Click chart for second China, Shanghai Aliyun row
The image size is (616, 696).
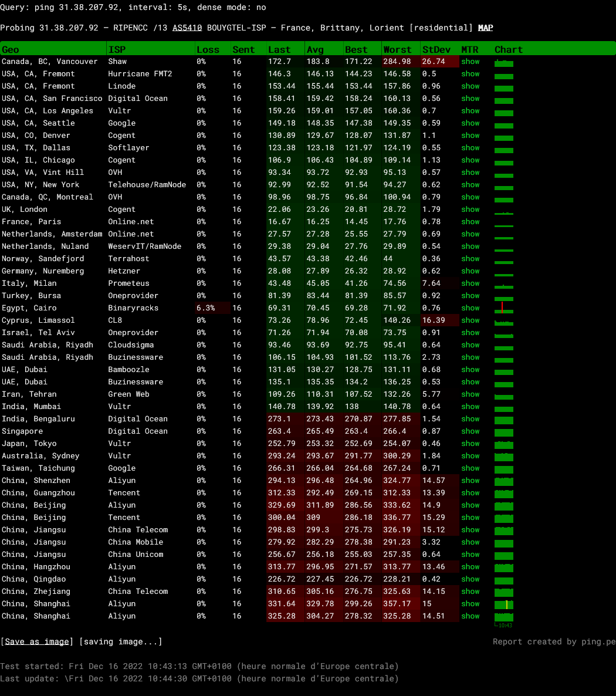[x=503, y=616]
